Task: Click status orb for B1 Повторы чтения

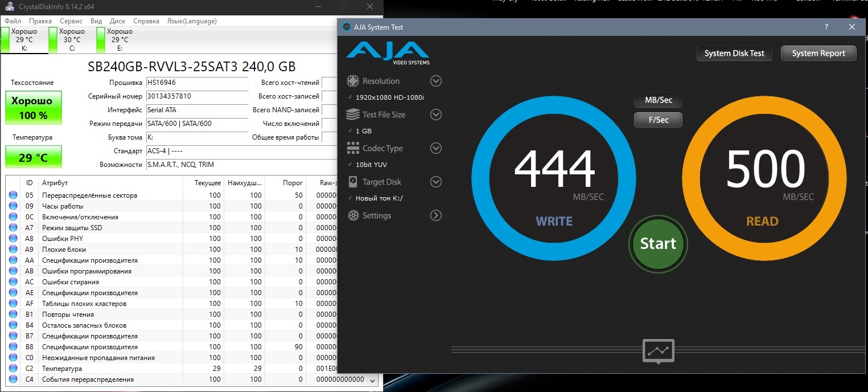Action: point(13,315)
